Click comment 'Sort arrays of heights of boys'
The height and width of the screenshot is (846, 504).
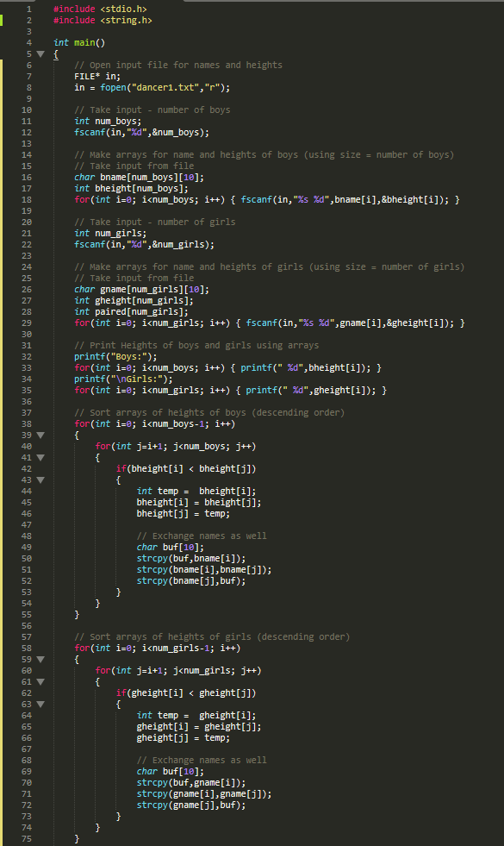pos(209,413)
